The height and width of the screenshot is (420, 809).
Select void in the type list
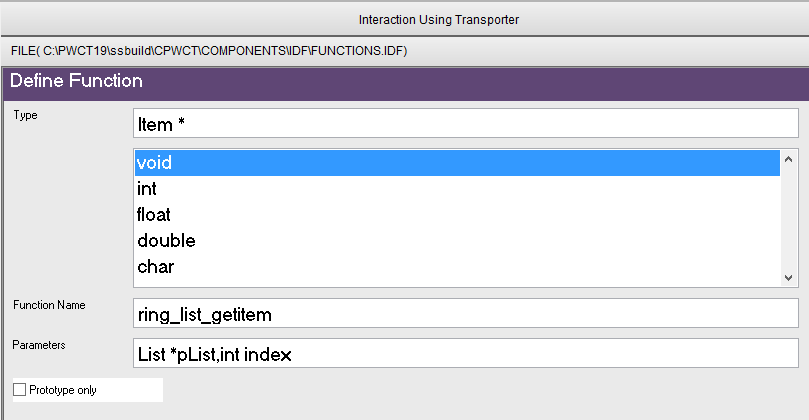(457, 163)
